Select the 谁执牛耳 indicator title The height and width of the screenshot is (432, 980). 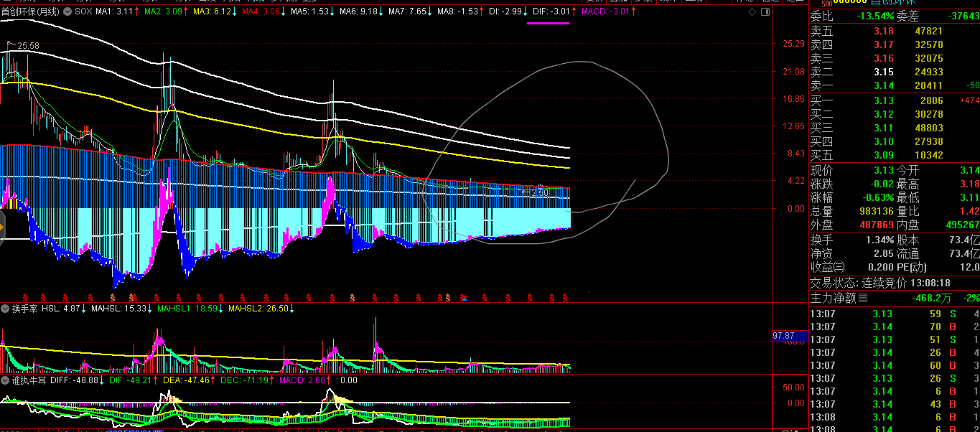29,380
